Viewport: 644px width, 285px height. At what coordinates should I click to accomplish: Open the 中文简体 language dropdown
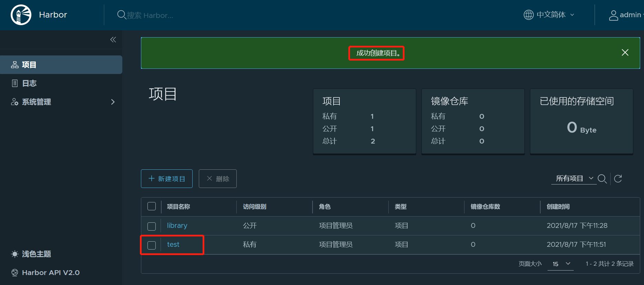(x=555, y=15)
